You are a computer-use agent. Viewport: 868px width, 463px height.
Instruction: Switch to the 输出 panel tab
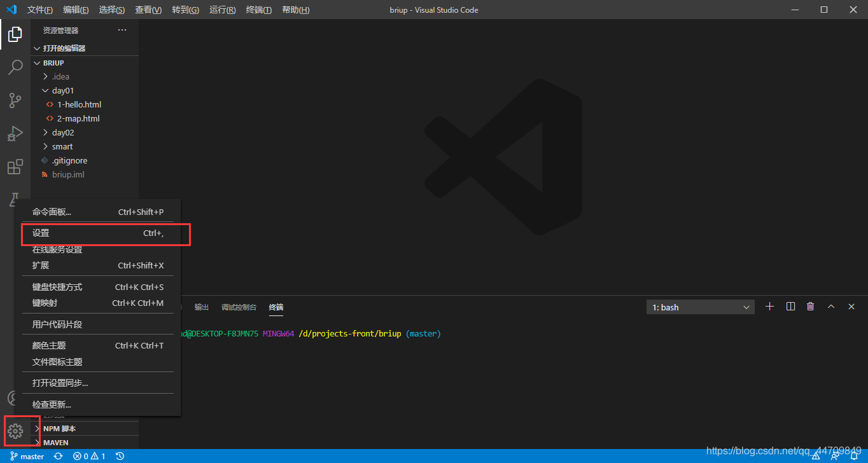(202, 307)
